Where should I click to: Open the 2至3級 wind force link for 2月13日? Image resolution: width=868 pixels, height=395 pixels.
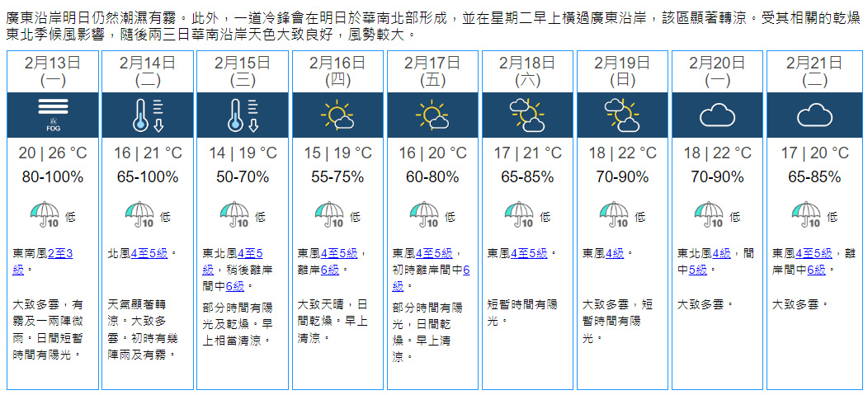pyautogui.click(x=60, y=253)
